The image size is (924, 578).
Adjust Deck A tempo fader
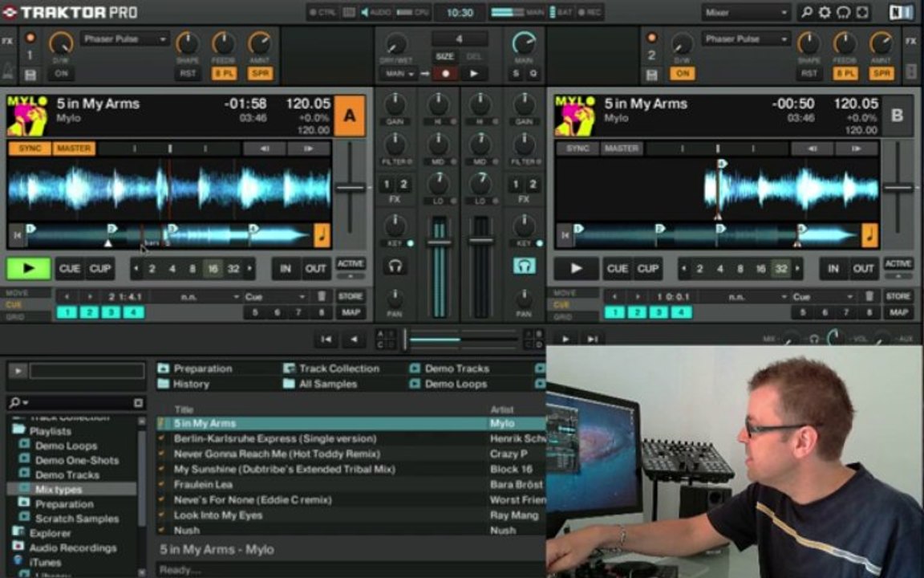[x=351, y=188]
